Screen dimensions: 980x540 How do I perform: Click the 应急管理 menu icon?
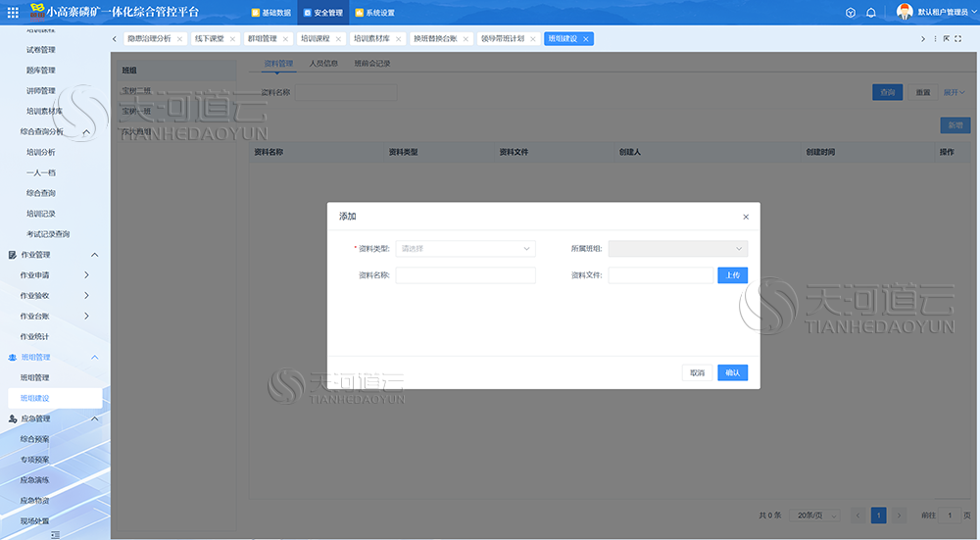click(x=12, y=418)
